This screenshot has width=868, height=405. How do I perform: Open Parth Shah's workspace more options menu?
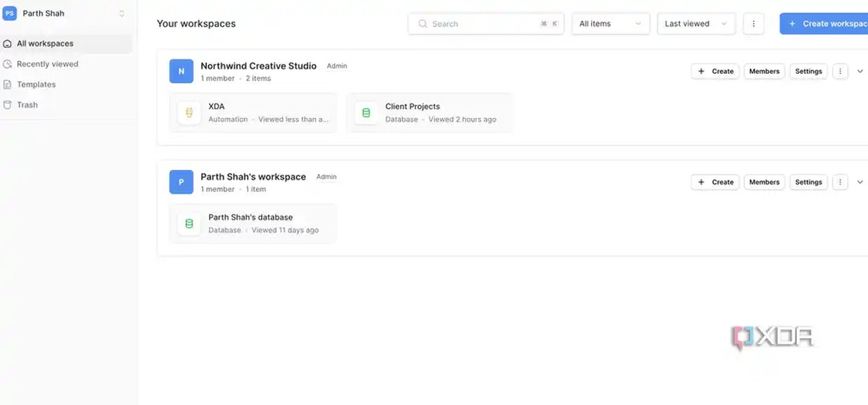(840, 182)
